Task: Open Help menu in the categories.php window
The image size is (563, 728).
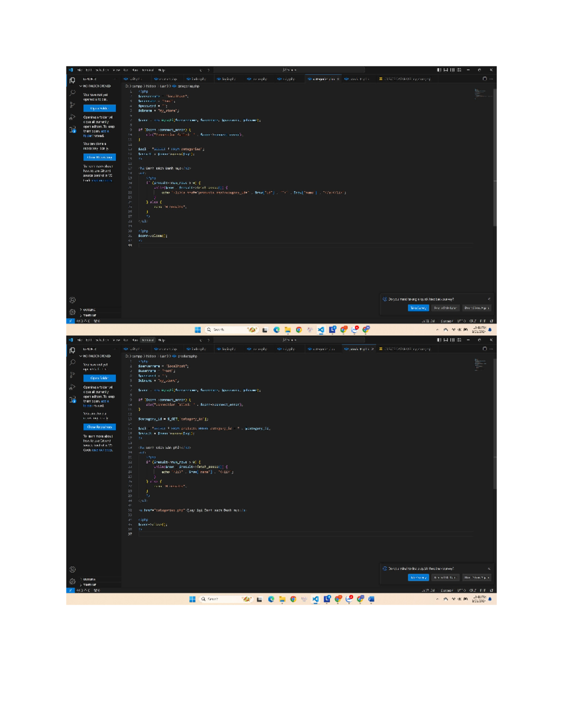Action: 161,70
